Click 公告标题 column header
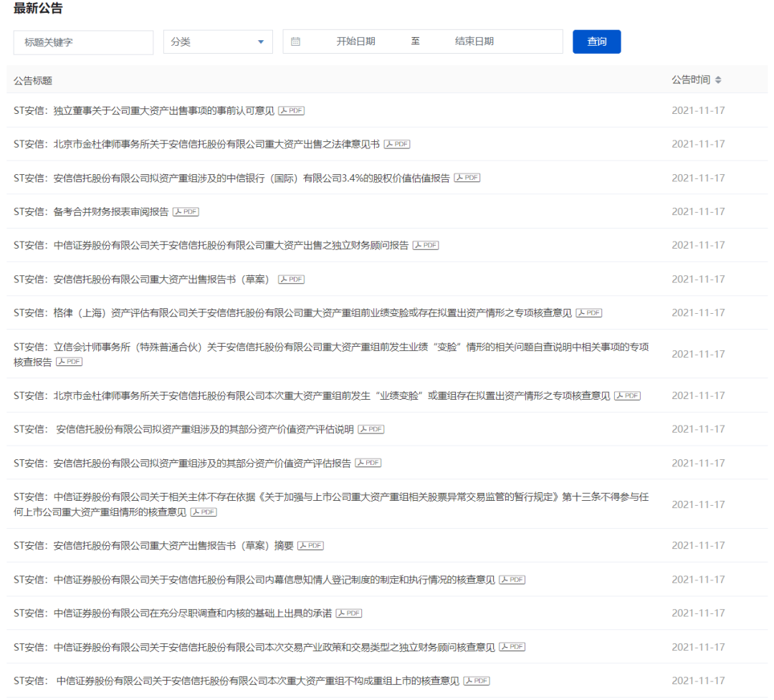 [33, 80]
